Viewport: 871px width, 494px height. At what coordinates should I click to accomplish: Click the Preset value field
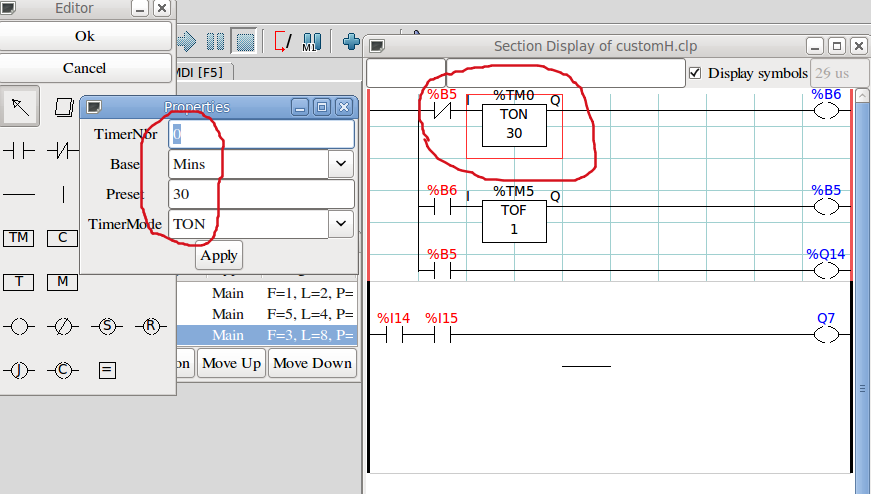261,194
